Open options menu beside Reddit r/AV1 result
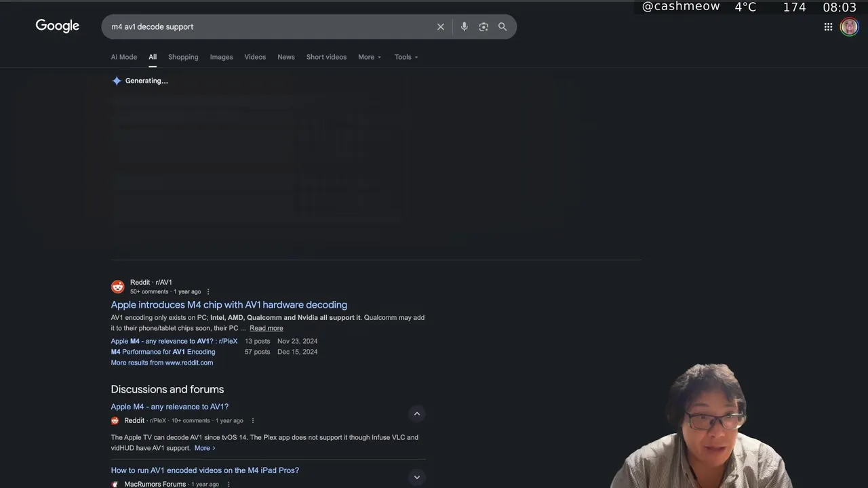 pyautogui.click(x=208, y=292)
